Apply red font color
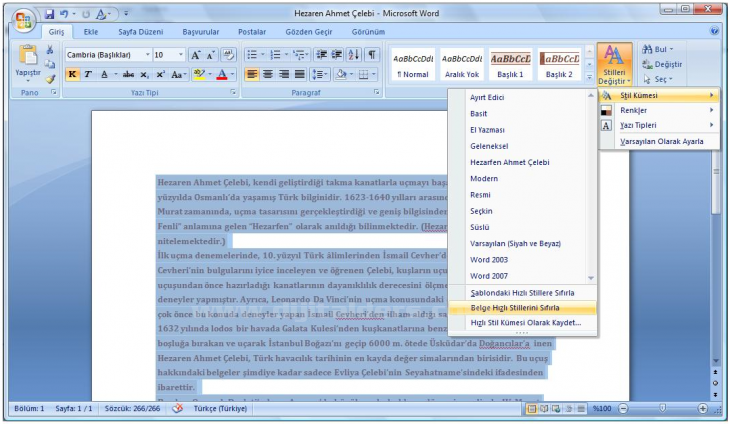730x424 pixels. (222, 74)
